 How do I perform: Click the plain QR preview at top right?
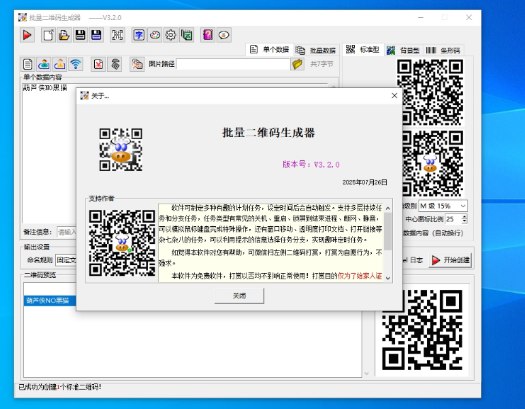430,92
